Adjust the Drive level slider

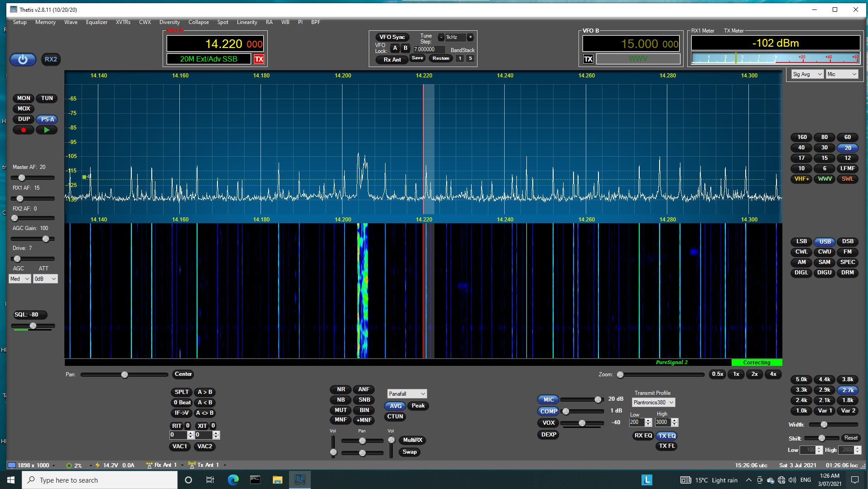click(17, 259)
